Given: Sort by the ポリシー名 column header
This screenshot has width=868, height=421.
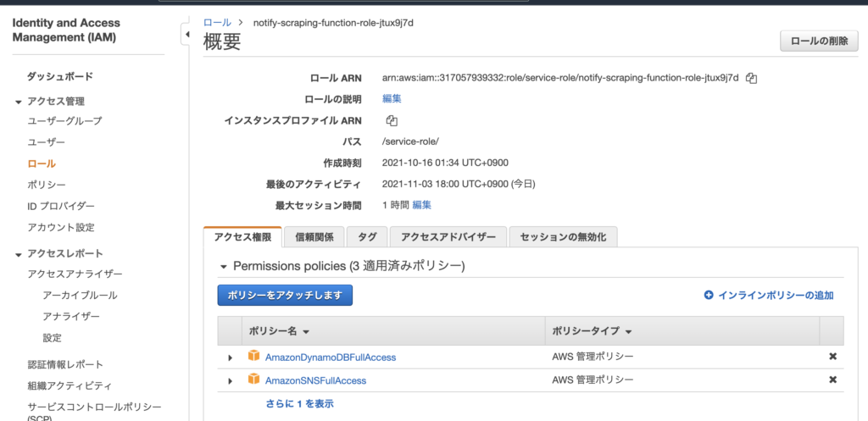Looking at the screenshot, I should pyautogui.click(x=278, y=331).
